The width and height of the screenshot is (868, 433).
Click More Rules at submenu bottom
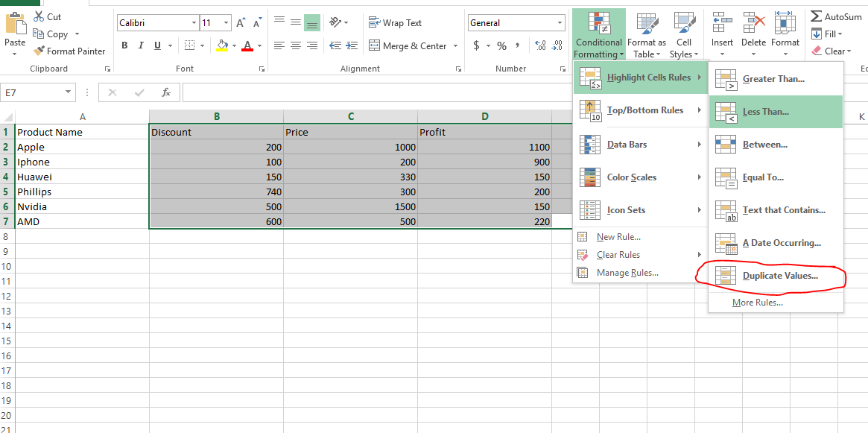point(757,303)
